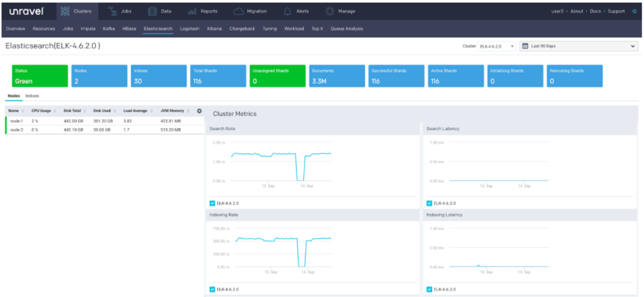This screenshot has height=297, width=644.
Task: Click the Documents 3.3M tile
Action: click(x=337, y=76)
